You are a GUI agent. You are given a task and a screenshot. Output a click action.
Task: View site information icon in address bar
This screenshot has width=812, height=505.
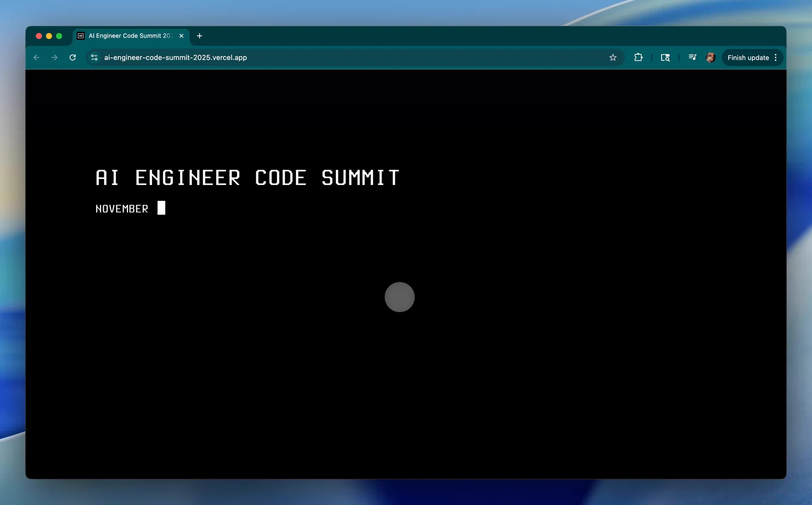[x=94, y=58]
